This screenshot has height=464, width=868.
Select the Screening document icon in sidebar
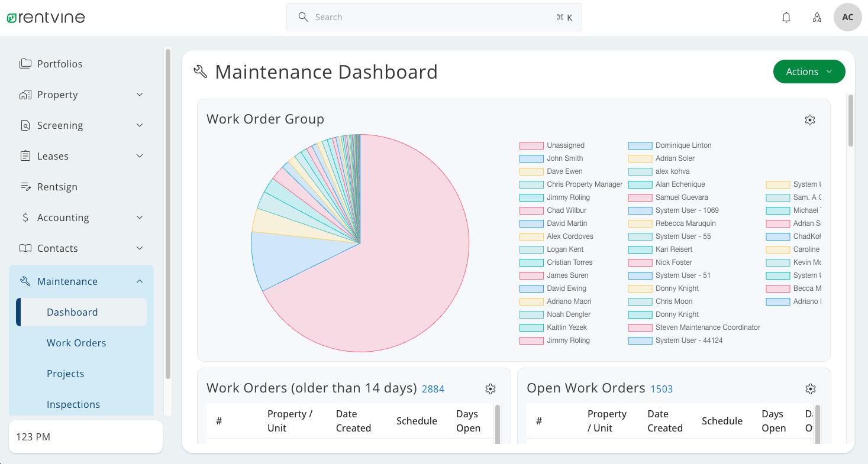[x=25, y=125]
